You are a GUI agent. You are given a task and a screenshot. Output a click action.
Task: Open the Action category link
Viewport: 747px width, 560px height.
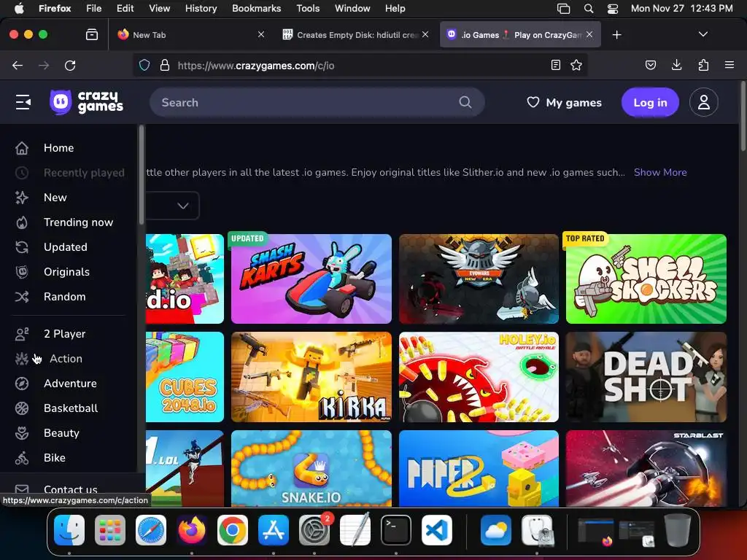pos(66,359)
